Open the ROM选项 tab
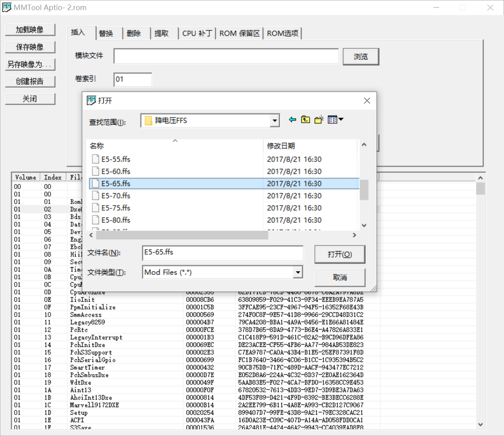The height and width of the screenshot is (436, 504). (x=282, y=33)
